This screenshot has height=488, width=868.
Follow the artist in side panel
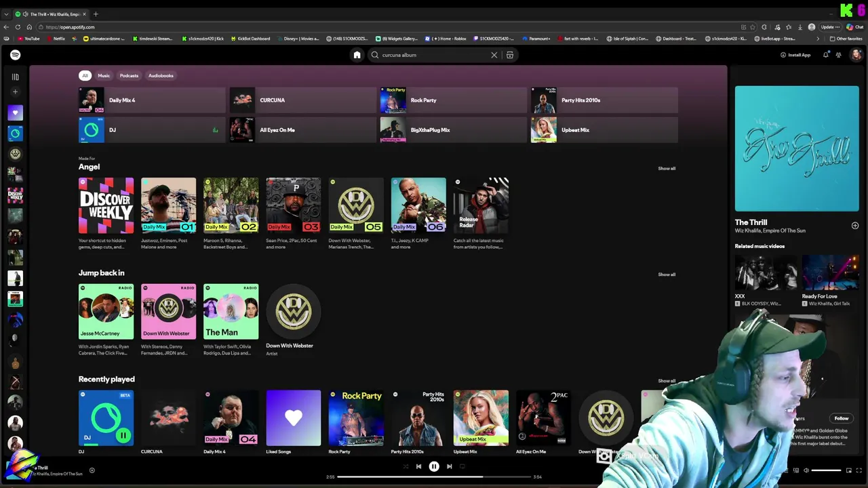tap(841, 418)
